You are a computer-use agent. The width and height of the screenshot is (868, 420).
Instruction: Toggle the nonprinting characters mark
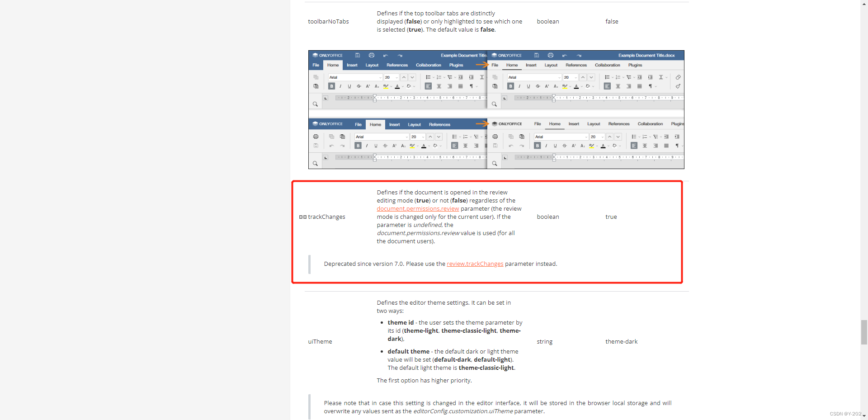tap(472, 86)
